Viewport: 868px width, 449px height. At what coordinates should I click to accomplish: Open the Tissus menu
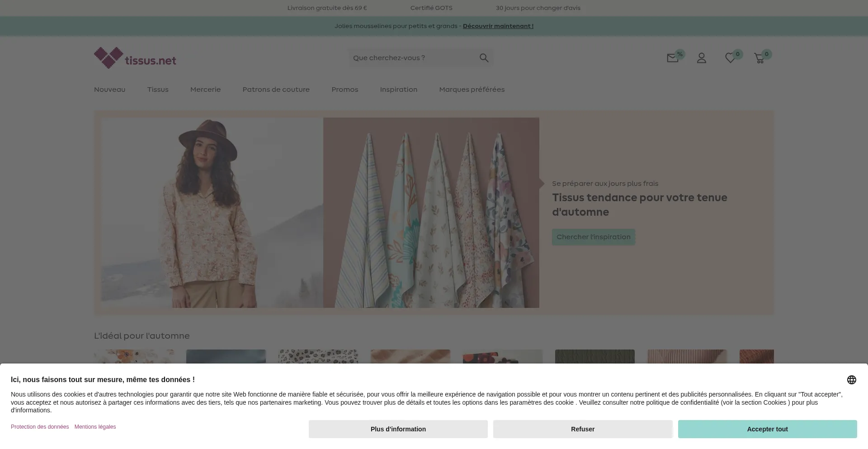tap(158, 90)
